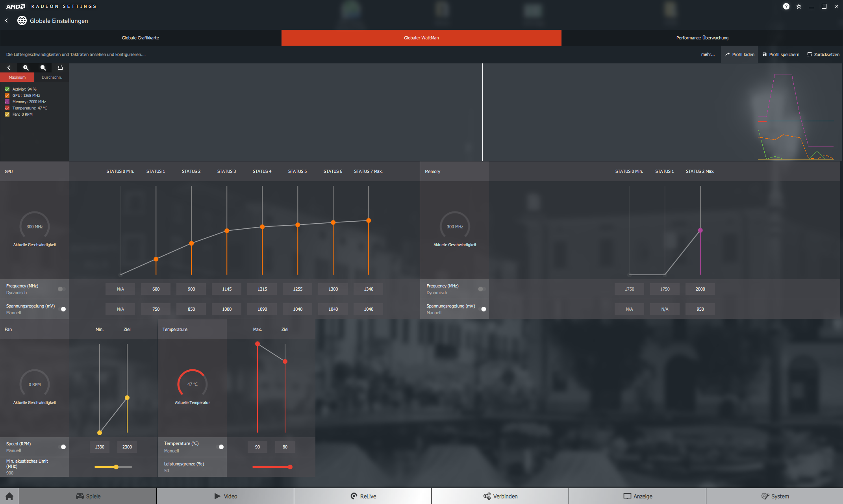Click Profil speichern button
843x504 pixels.
[x=781, y=54]
